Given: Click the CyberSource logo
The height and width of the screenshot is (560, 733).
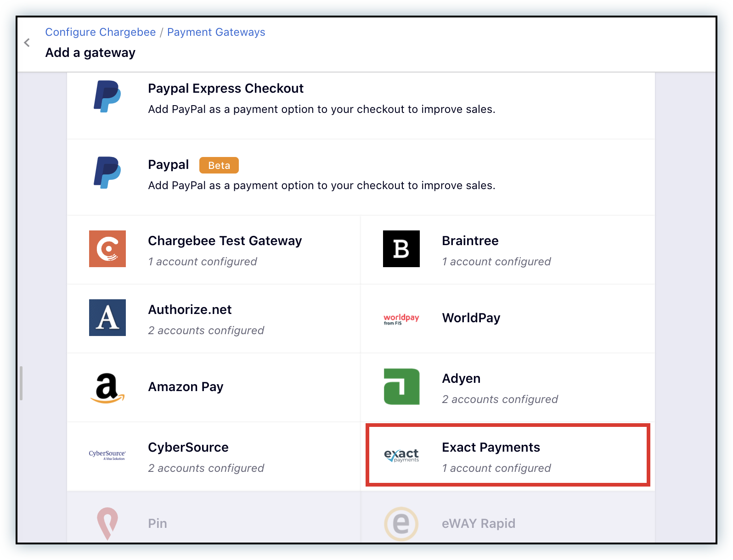Looking at the screenshot, I should pos(107,455).
